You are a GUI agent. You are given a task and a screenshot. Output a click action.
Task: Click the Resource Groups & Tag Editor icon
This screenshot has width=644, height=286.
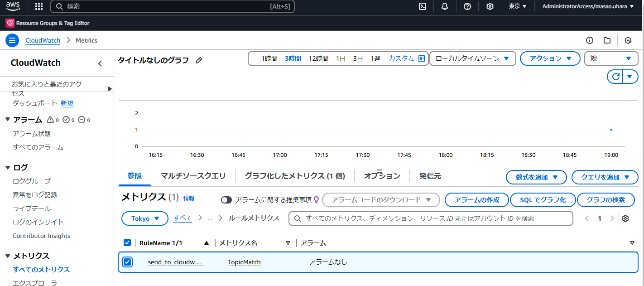tap(10, 23)
